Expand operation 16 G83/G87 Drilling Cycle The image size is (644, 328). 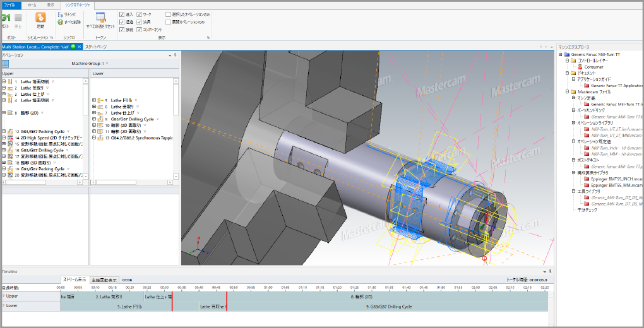pyautogui.click(x=4, y=150)
